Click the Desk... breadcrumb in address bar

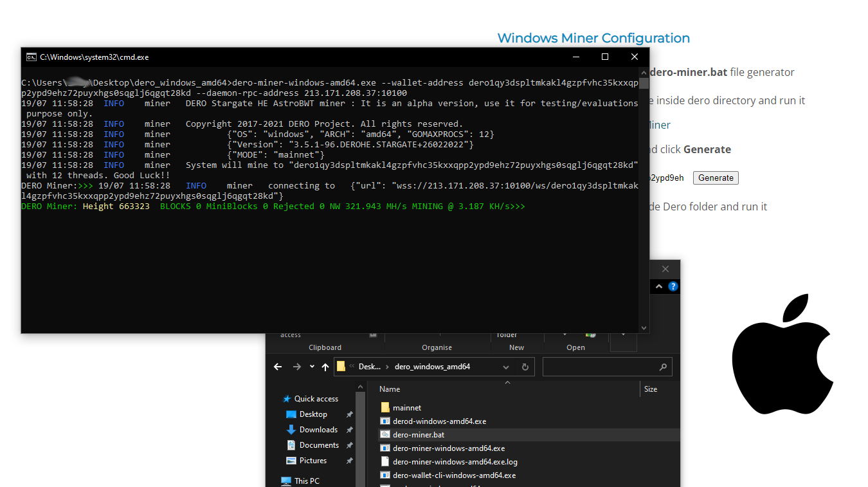[x=370, y=367]
